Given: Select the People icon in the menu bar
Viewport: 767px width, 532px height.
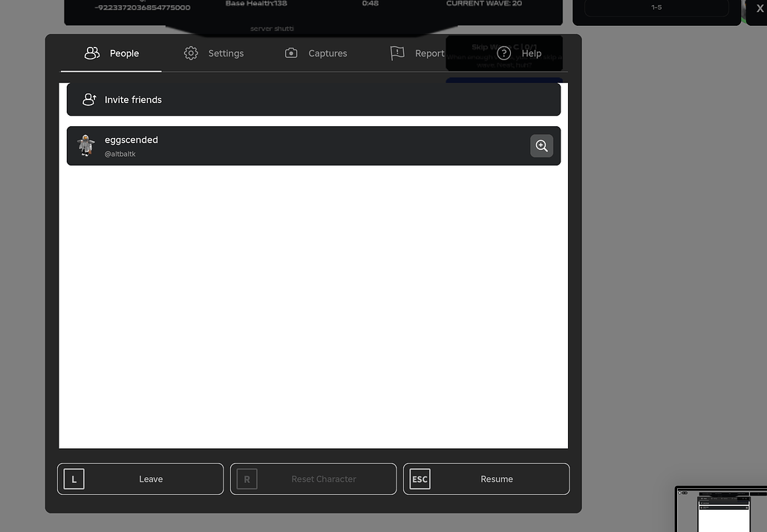Looking at the screenshot, I should pos(91,53).
